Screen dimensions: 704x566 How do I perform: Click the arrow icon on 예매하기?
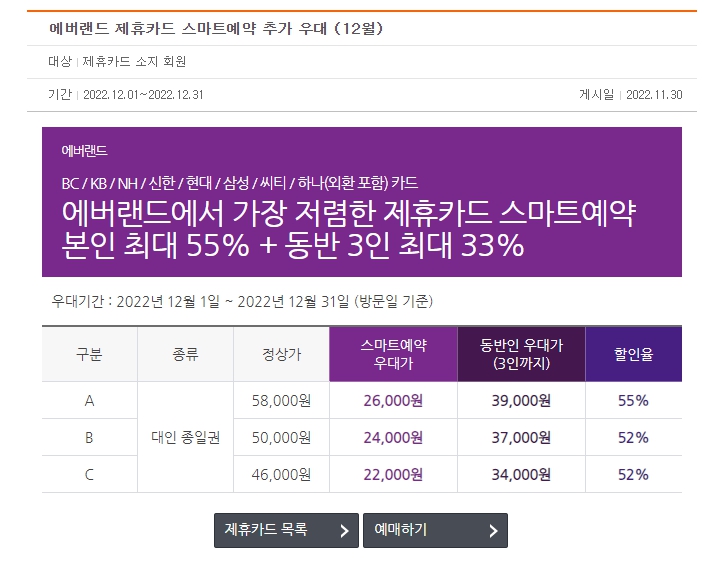pos(493,531)
